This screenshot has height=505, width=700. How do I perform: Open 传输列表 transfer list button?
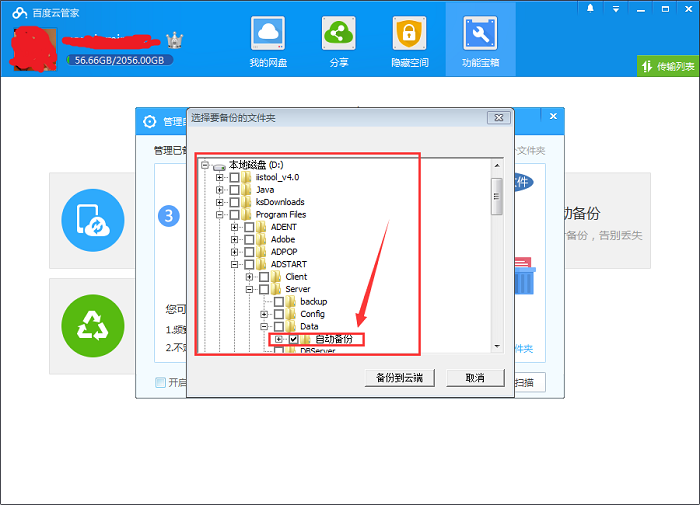[668, 67]
